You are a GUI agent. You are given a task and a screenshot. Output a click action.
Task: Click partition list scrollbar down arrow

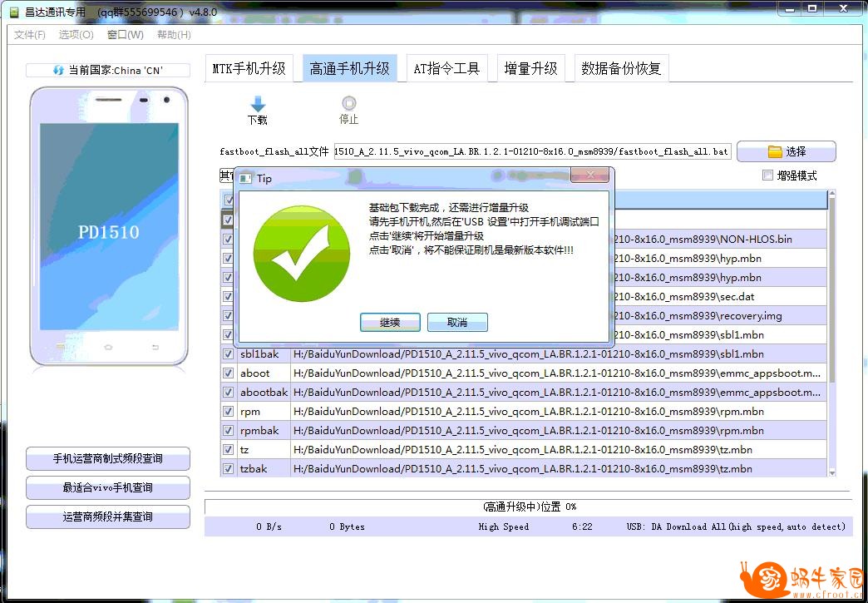coord(831,473)
